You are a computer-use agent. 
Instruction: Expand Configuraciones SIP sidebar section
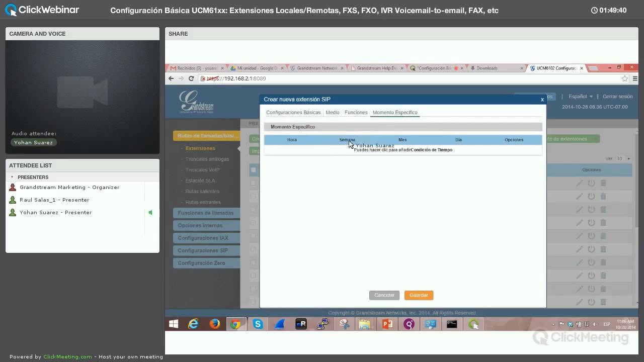click(x=206, y=250)
